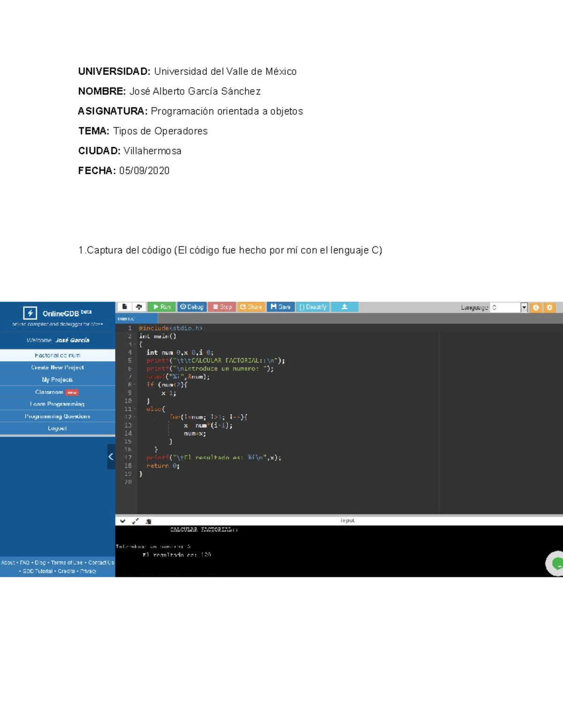Collapse the sidebar with the left chevron

coord(111,457)
